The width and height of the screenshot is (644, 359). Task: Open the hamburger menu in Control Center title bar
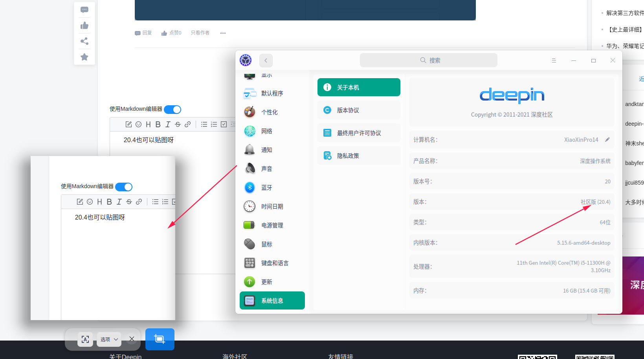(x=554, y=60)
